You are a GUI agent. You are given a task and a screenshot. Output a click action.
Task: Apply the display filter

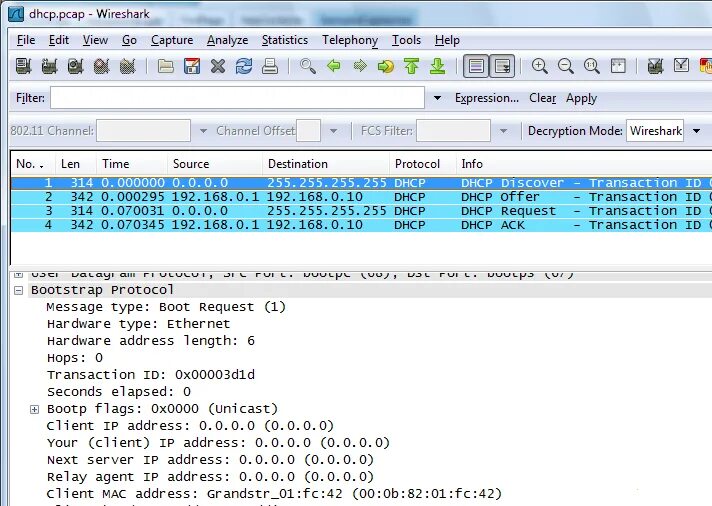click(x=581, y=98)
